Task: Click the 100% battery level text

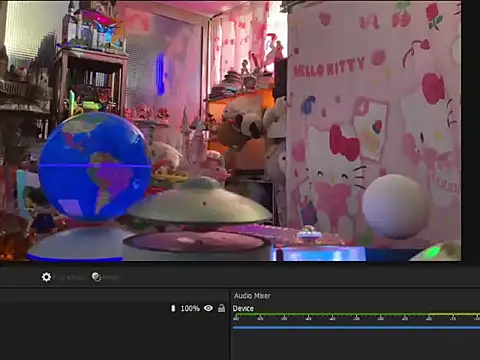Action: pos(190,308)
